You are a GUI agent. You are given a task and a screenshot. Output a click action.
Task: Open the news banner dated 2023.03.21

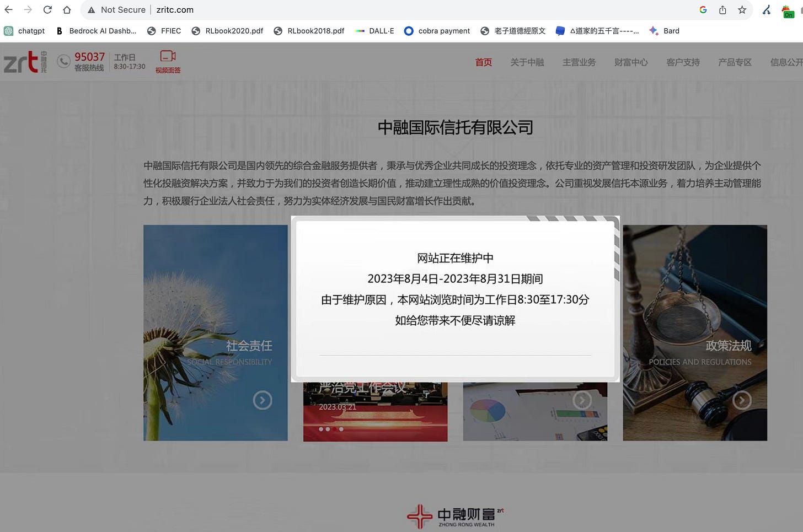point(375,411)
